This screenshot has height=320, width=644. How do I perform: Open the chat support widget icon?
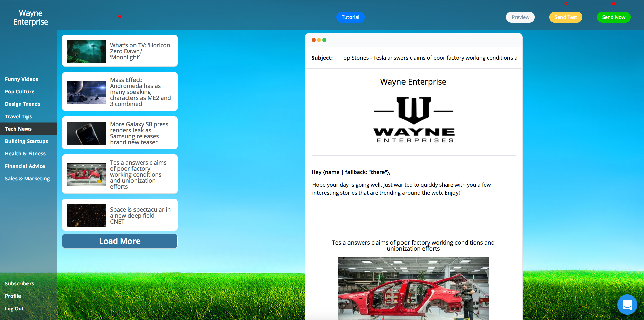tap(627, 305)
